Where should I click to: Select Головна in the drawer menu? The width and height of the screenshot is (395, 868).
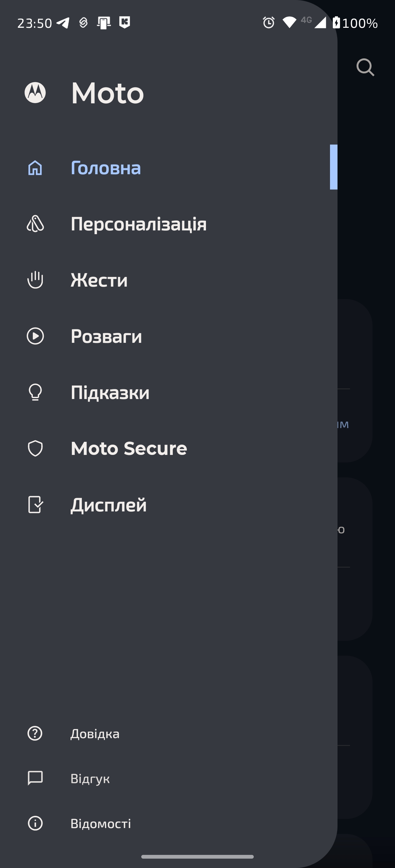point(106,168)
